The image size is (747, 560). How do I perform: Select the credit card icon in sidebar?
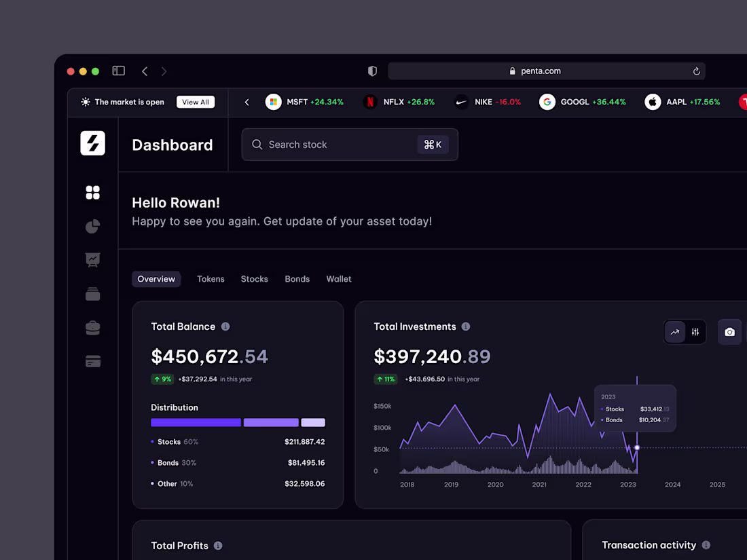92,361
